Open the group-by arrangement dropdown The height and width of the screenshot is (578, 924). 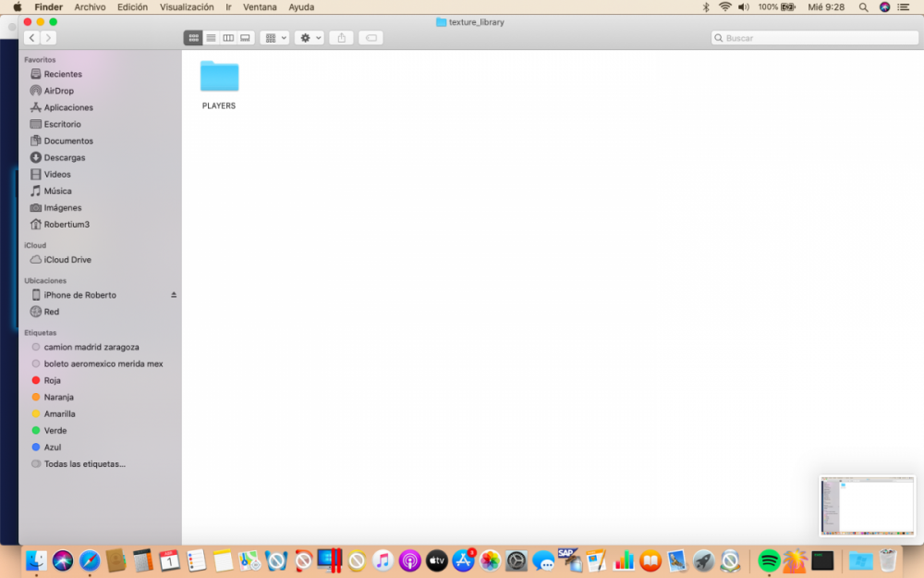(274, 38)
